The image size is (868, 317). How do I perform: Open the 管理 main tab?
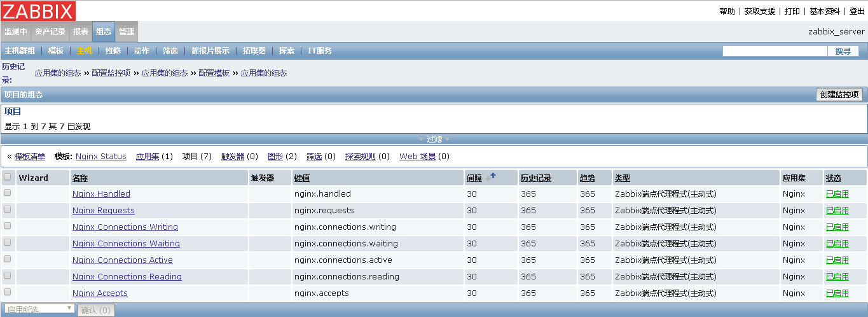pyautogui.click(x=127, y=32)
